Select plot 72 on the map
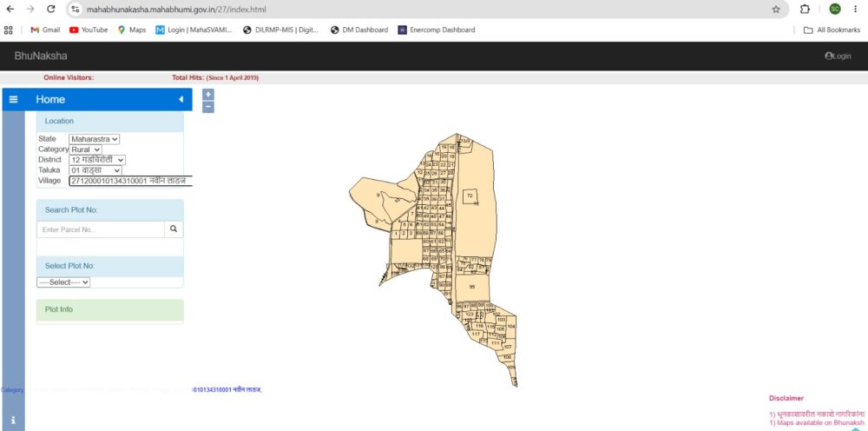Image resolution: width=868 pixels, height=431 pixels. click(x=470, y=196)
